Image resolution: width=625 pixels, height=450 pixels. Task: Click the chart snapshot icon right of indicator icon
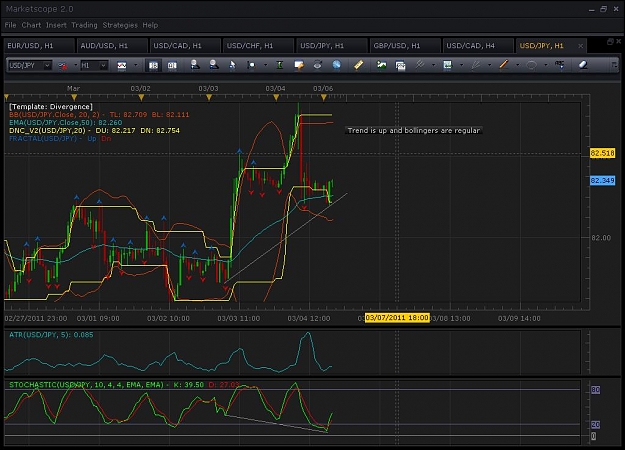400,65
